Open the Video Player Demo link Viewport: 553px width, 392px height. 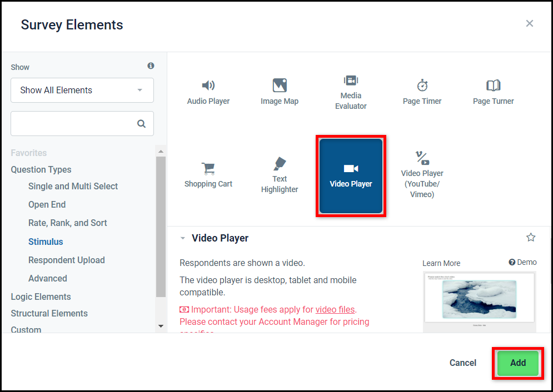point(522,262)
